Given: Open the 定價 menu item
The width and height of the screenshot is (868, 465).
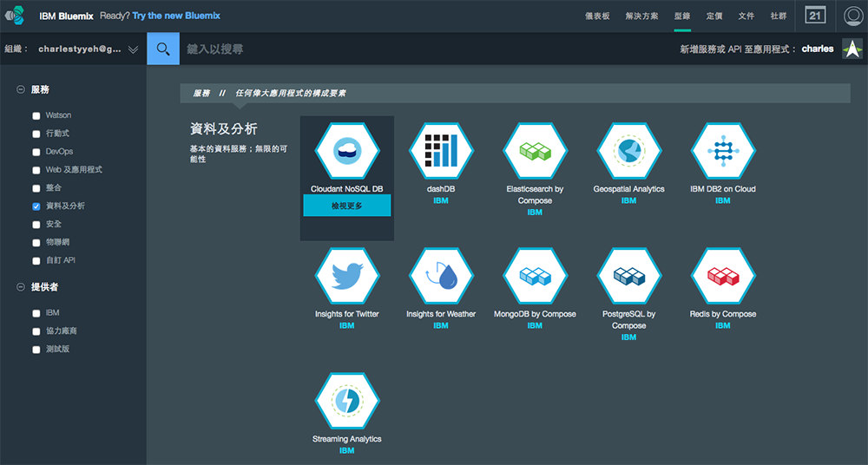Looking at the screenshot, I should (x=714, y=16).
